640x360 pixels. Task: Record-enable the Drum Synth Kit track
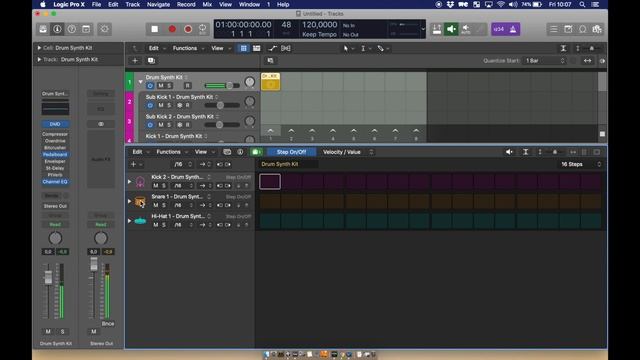pyautogui.click(x=187, y=86)
